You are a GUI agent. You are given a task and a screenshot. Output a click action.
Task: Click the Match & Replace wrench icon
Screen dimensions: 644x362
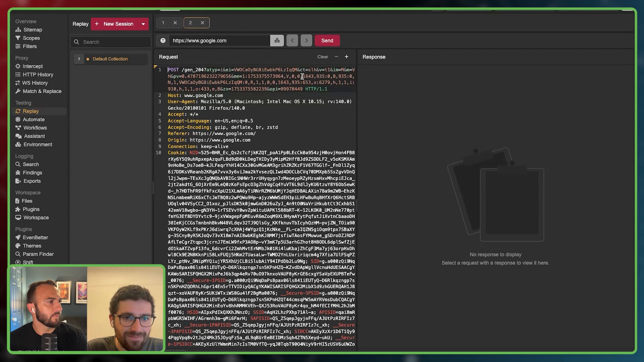tap(18, 92)
